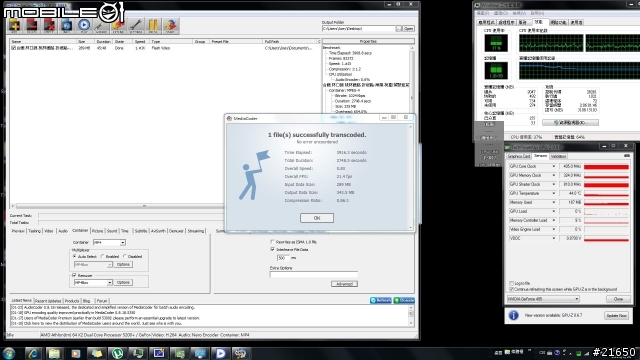Viewport: 640px width, 360px height.
Task: Select Disabled multiplexer radio button
Action: click(124, 256)
